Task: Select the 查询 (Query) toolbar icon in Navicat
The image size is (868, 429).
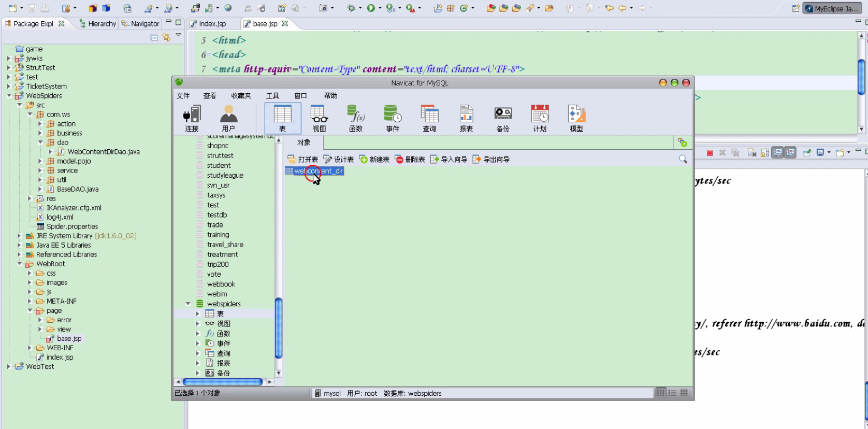Action: (x=429, y=118)
